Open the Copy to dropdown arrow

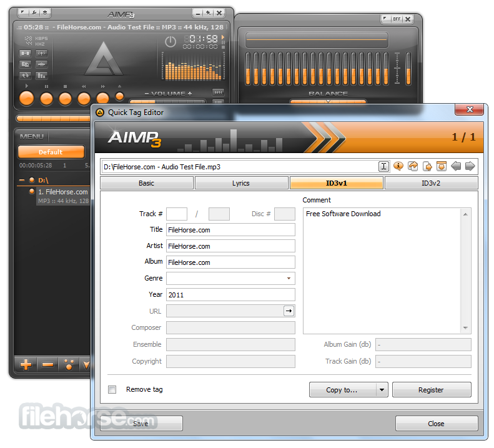(x=382, y=390)
